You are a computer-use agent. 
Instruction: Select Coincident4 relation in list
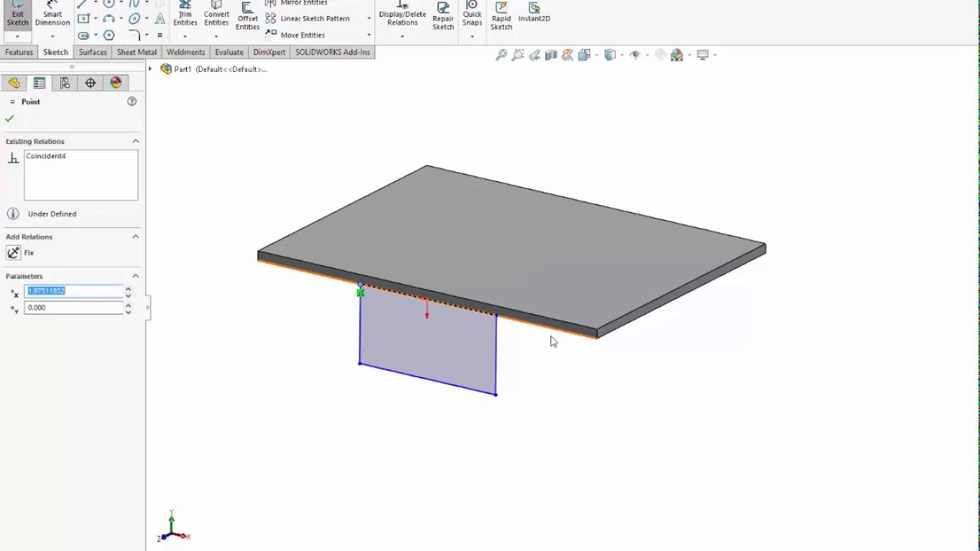(x=46, y=156)
